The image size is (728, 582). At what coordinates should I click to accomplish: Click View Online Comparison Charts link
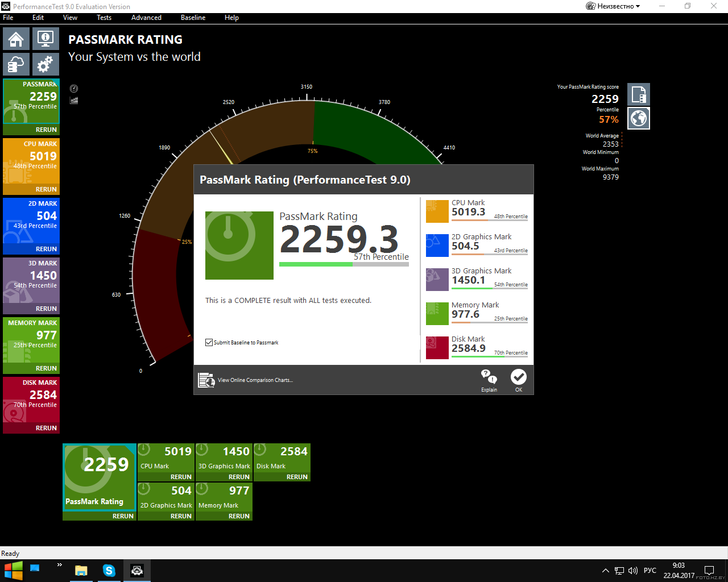click(x=255, y=380)
